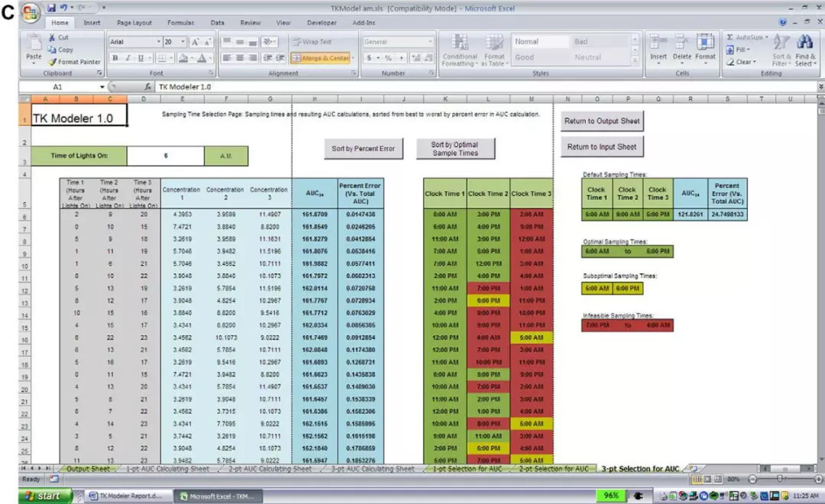Click the Microsoft Office Excel Help icon
This screenshot has height=504, width=825.
[x=784, y=23]
